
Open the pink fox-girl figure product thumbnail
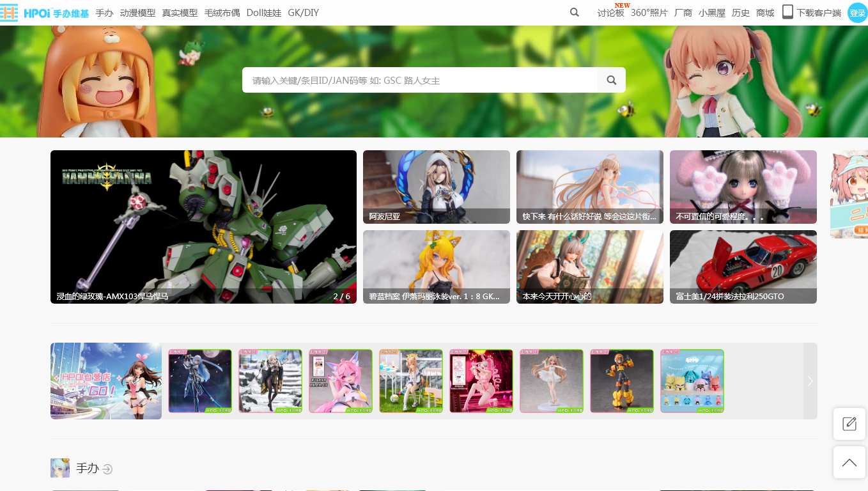(341, 381)
